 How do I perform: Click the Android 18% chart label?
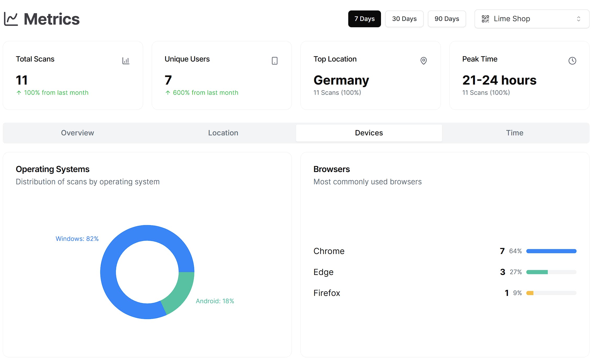click(215, 301)
